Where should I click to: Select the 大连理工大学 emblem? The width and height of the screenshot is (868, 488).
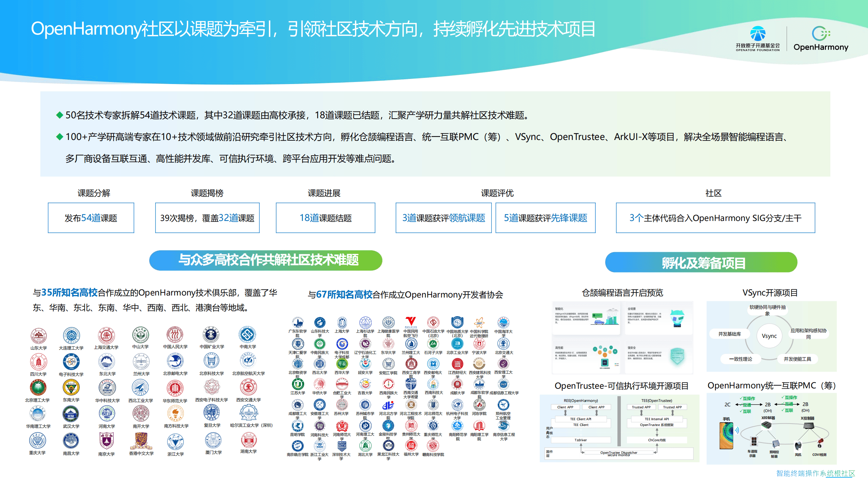(71, 336)
